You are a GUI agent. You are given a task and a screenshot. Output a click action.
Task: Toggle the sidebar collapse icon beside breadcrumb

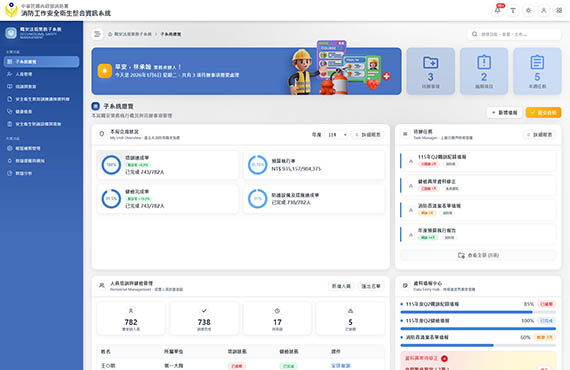[97, 34]
